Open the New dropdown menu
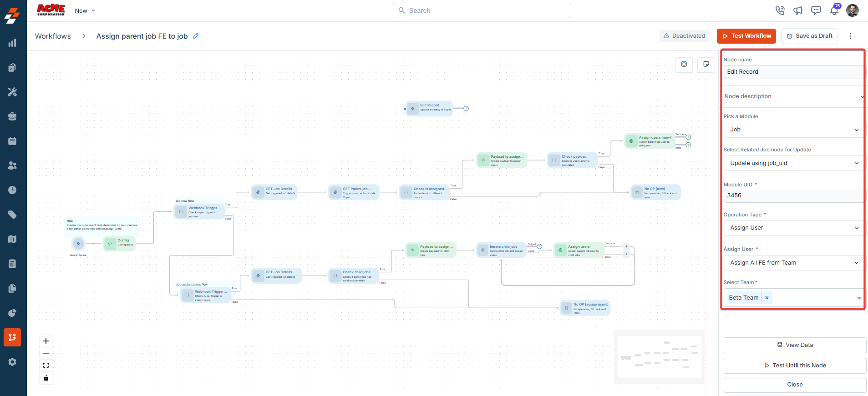 coord(85,10)
